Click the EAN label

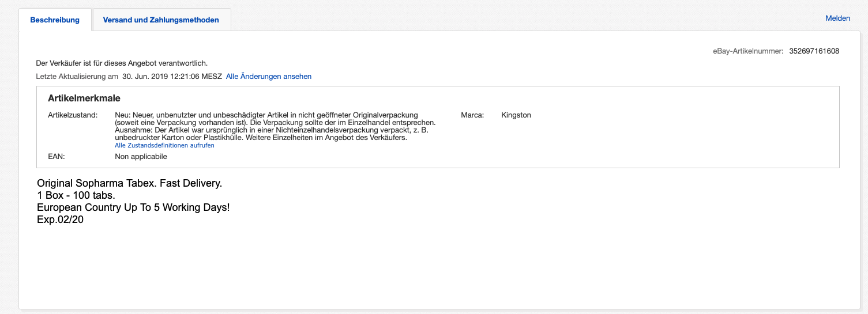(56, 157)
